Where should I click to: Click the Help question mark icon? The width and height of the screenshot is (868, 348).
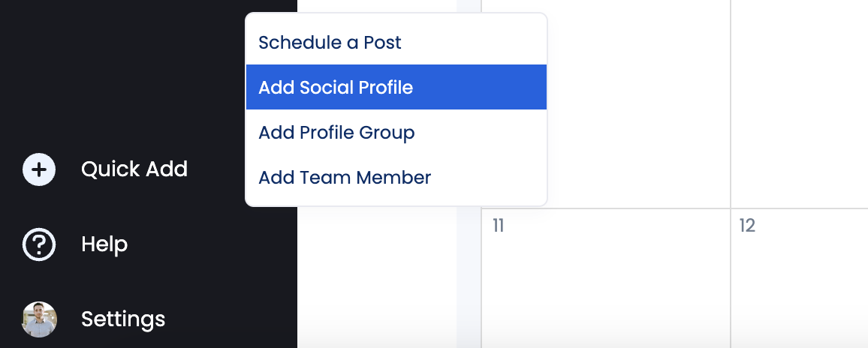coord(39,244)
